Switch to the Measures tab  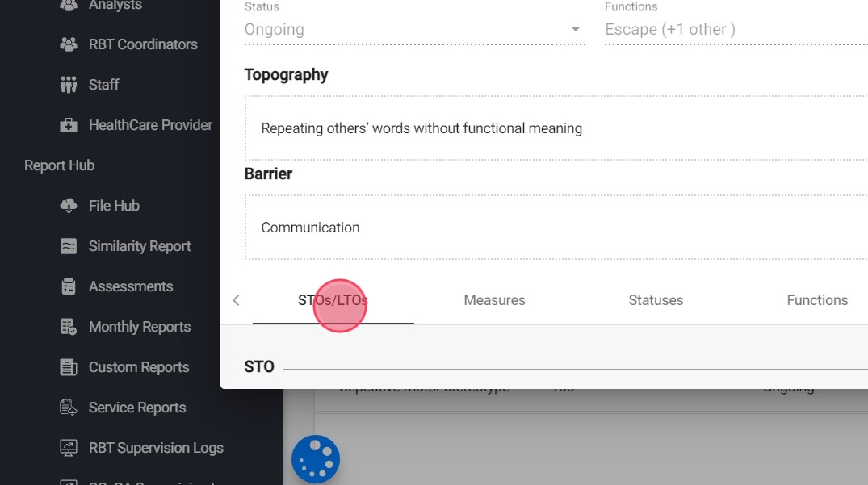pyautogui.click(x=494, y=300)
